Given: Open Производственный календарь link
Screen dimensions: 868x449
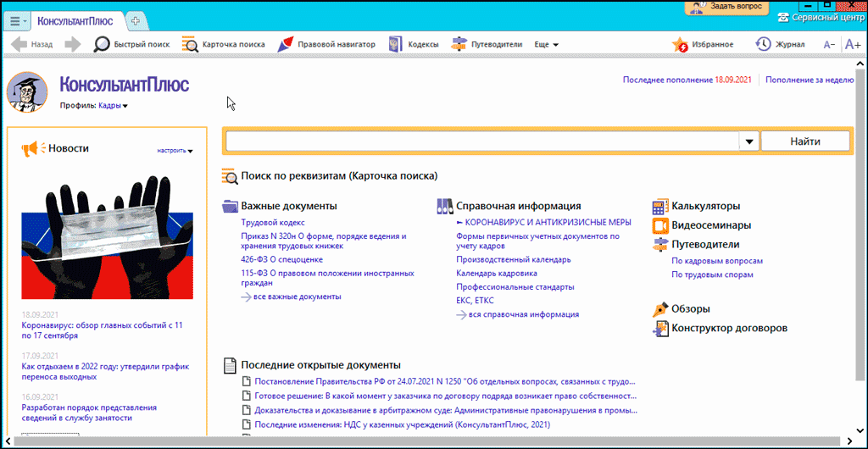Looking at the screenshot, I should [514, 259].
